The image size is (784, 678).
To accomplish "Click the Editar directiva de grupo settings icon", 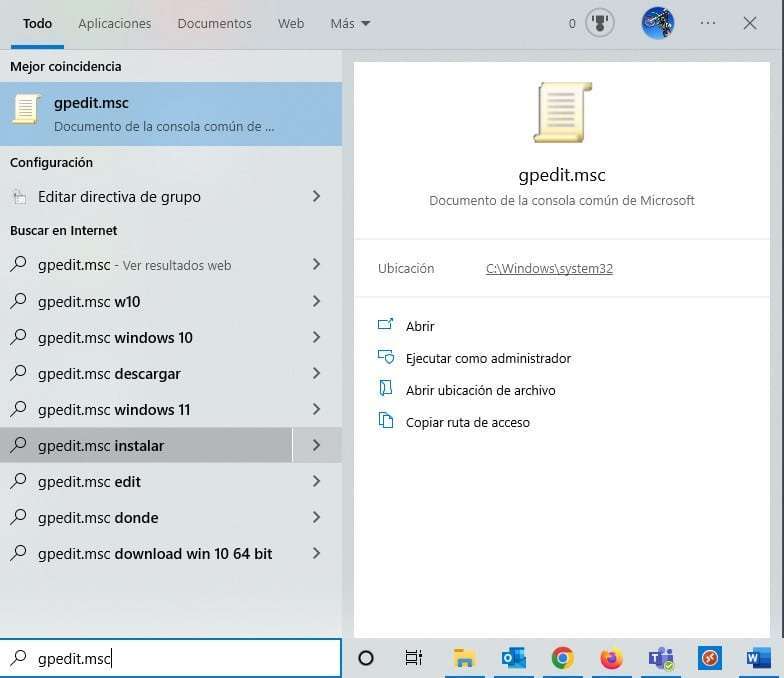I will coord(19,197).
